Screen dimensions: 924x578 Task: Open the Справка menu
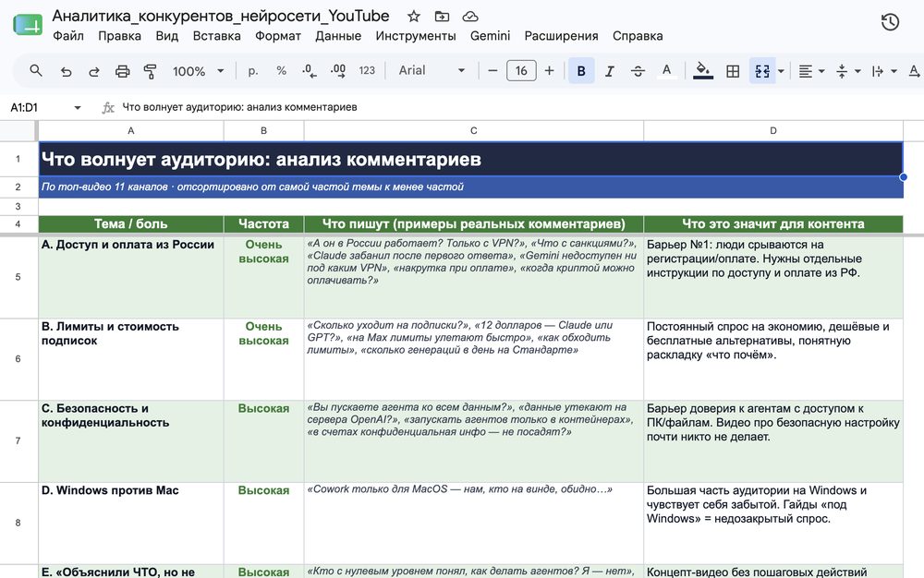(638, 36)
